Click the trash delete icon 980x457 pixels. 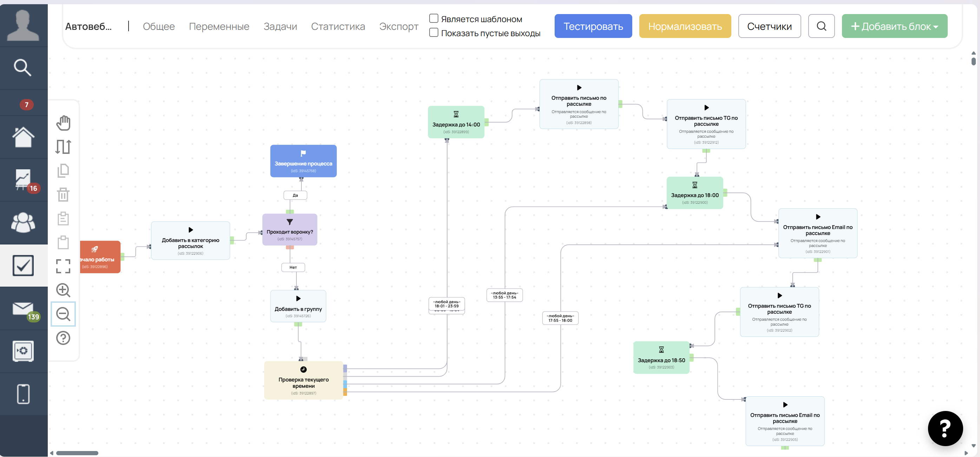63,195
